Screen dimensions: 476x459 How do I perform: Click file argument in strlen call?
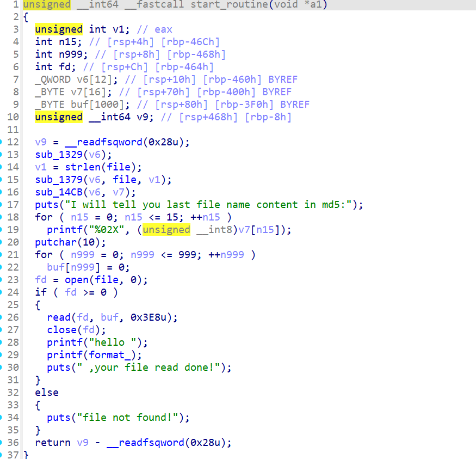[118, 167]
